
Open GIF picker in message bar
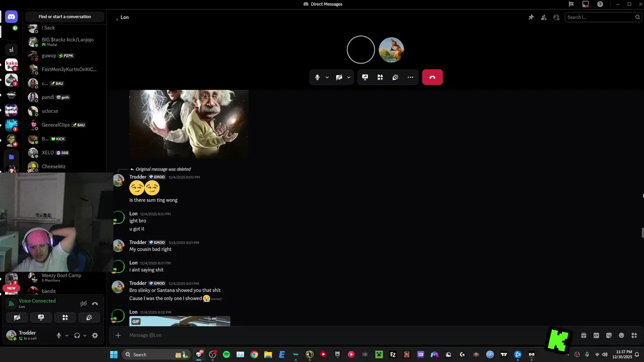coord(596,335)
